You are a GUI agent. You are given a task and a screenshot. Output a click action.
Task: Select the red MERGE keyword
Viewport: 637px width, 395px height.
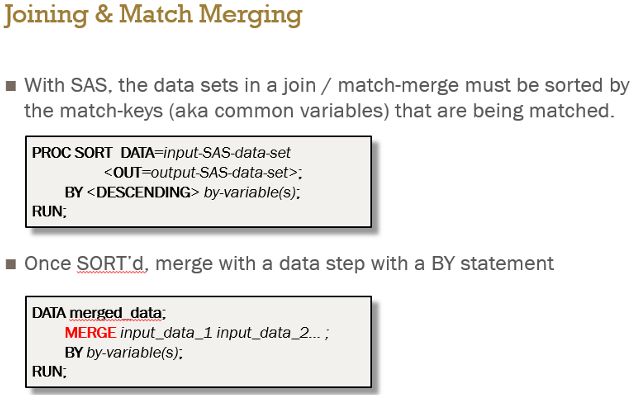pyautogui.click(x=91, y=333)
